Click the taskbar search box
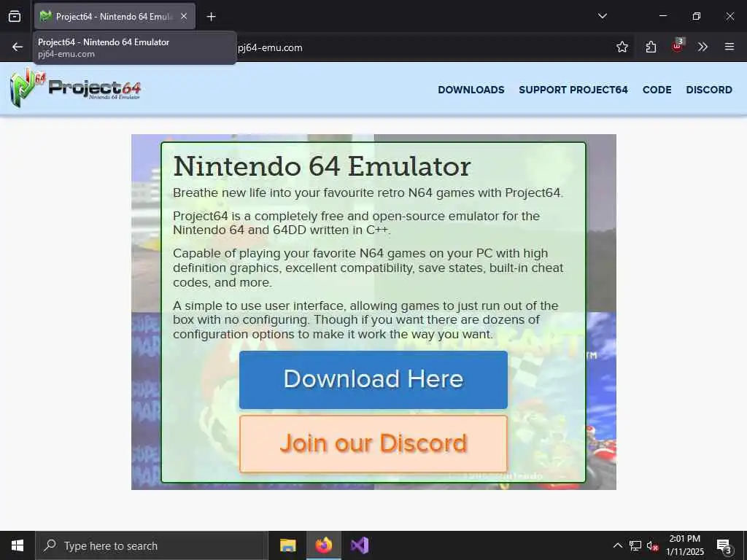 pyautogui.click(x=152, y=545)
